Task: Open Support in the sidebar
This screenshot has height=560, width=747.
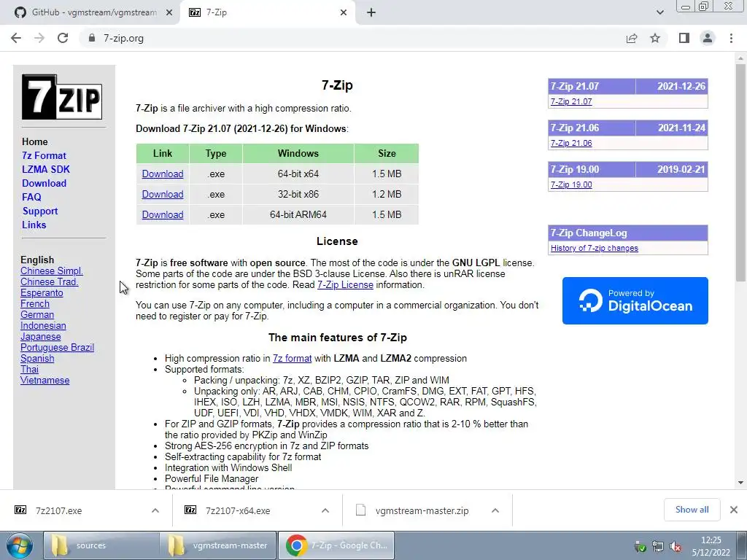Action: point(40,211)
